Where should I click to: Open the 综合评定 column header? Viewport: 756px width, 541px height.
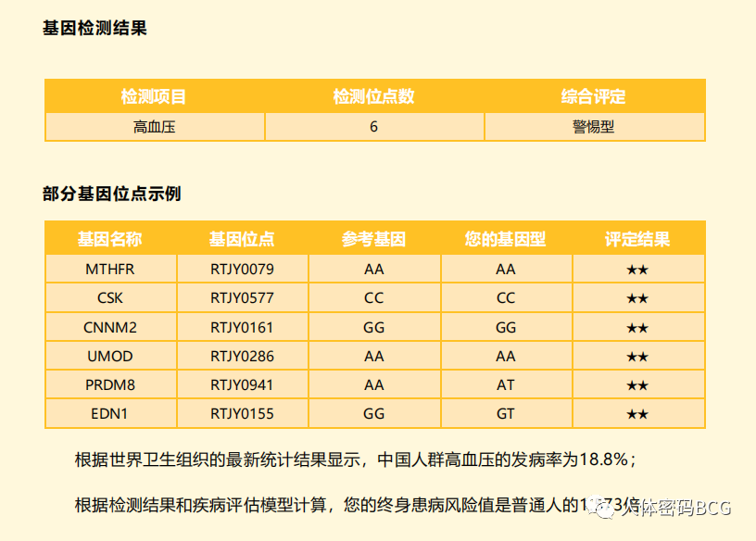click(x=594, y=96)
